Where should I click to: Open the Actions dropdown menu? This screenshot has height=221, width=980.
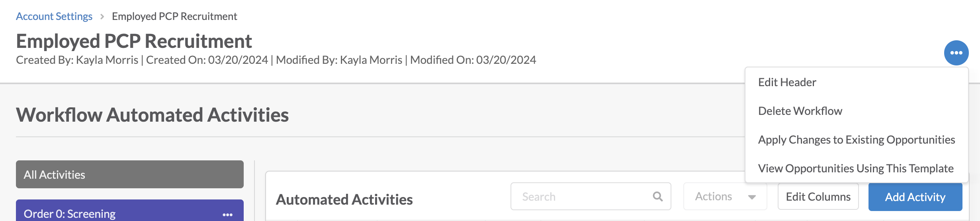pos(725,196)
